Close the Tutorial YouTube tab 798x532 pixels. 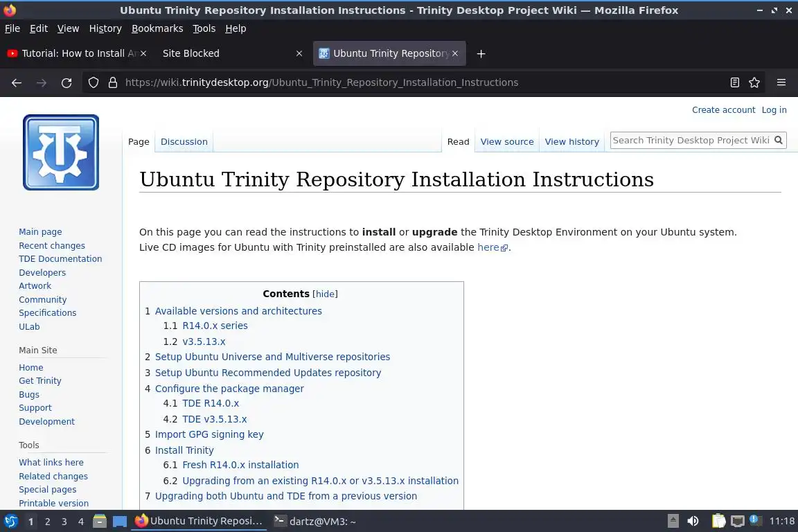click(143, 53)
